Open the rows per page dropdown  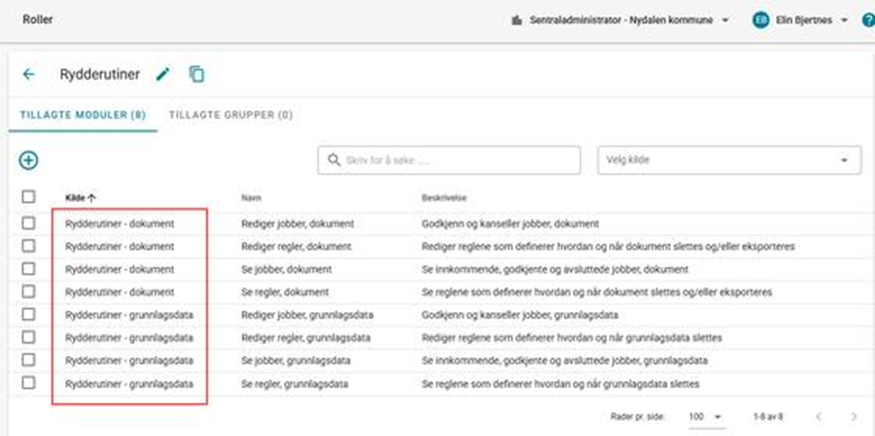[705, 415]
